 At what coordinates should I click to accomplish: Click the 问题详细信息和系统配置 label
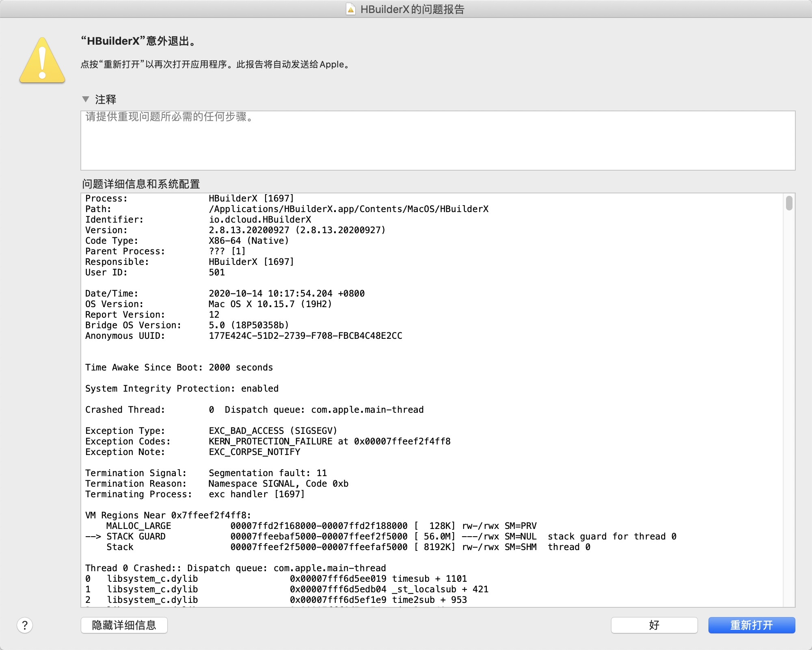141,184
